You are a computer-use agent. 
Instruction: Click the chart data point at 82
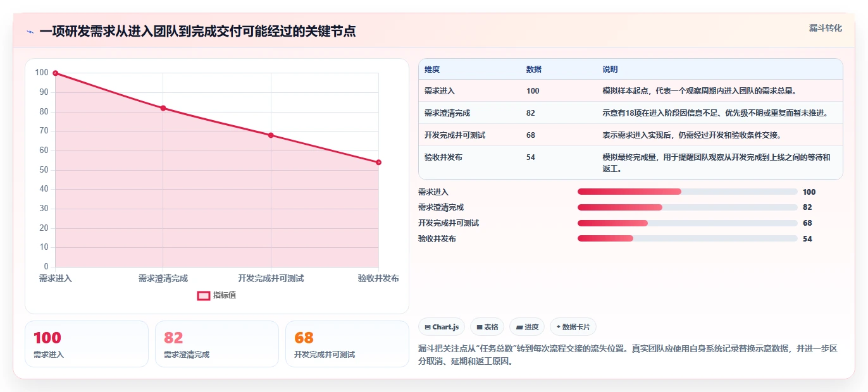163,108
